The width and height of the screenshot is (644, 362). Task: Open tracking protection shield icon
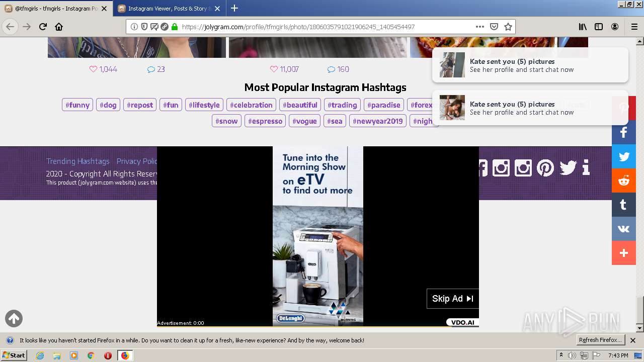click(144, 27)
